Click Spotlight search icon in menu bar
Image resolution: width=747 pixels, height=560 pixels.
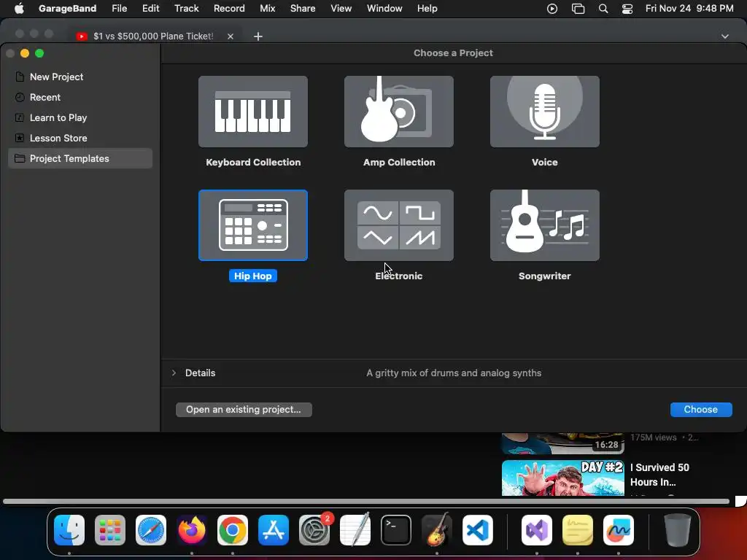(603, 9)
